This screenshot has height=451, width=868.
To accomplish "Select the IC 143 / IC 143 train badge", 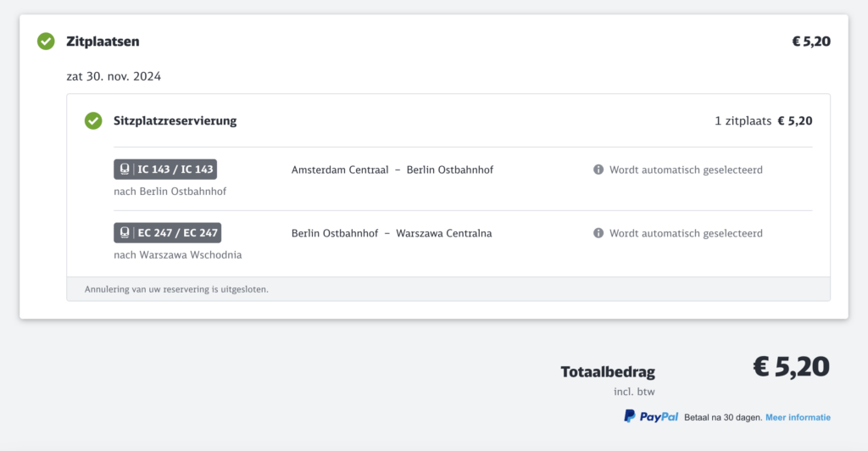I will (x=166, y=170).
